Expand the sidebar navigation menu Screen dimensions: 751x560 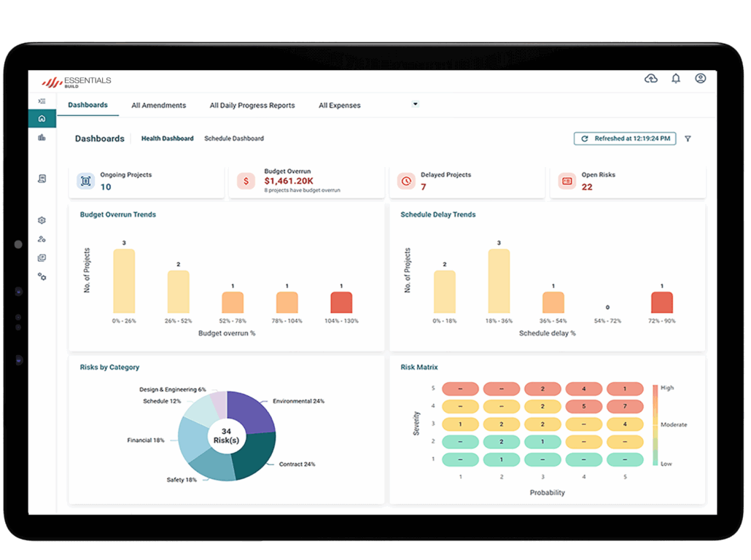[42, 101]
